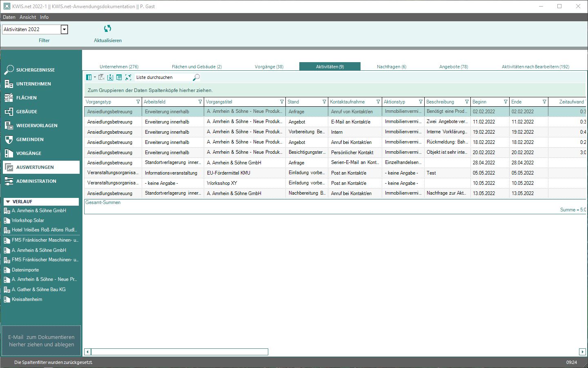Open filter dropdown of Beschreibung column
This screenshot has height=368, width=588.
(x=467, y=102)
